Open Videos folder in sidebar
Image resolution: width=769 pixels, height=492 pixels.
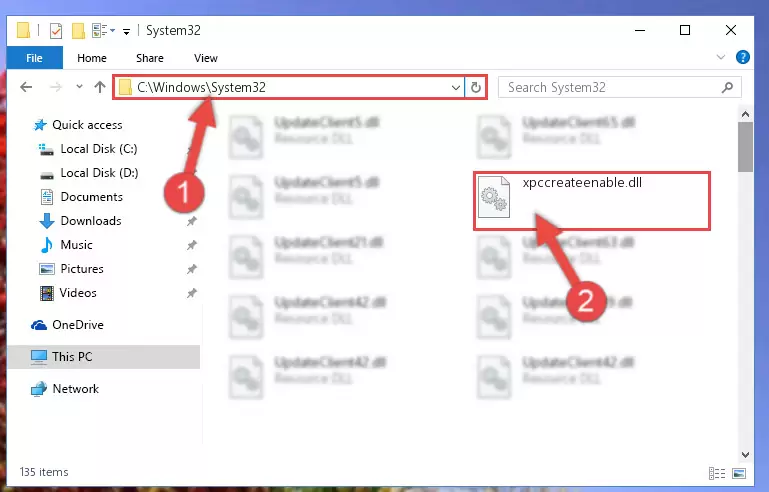click(78, 293)
